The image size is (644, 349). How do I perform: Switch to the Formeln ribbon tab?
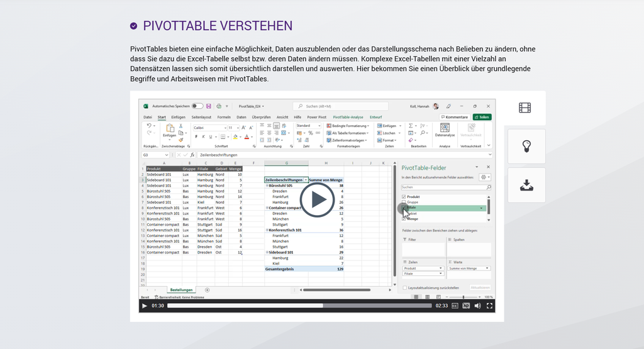point(224,117)
